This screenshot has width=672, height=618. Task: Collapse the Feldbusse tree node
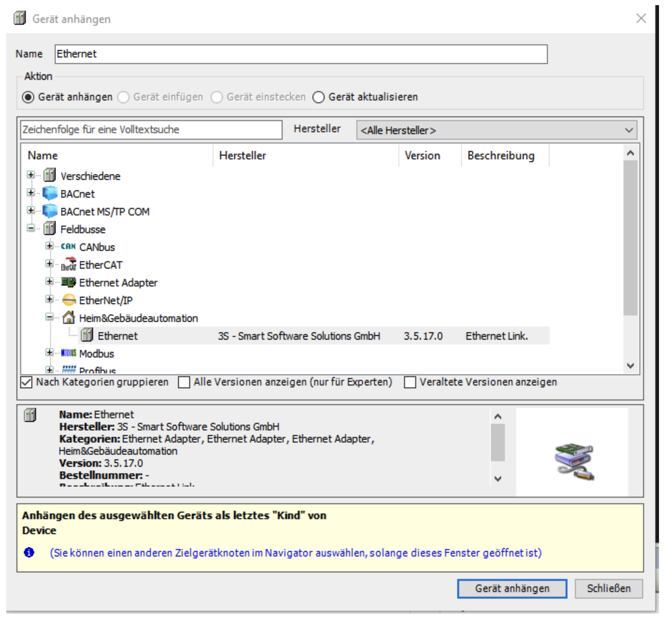(x=31, y=229)
